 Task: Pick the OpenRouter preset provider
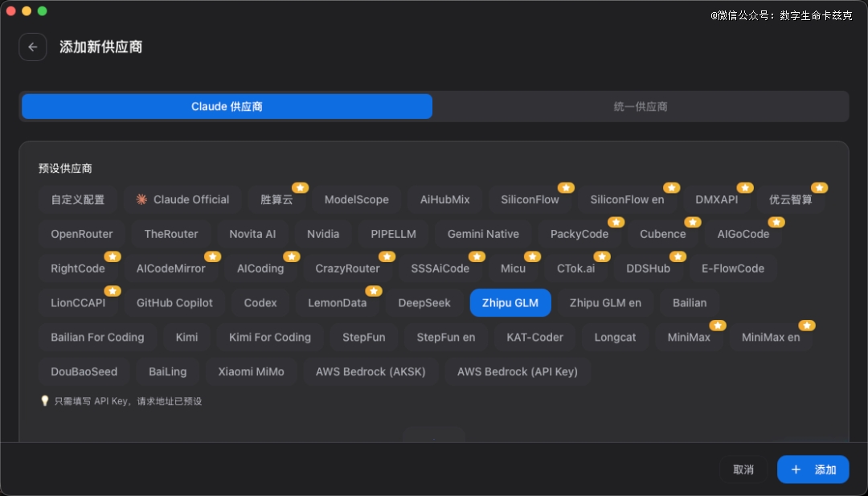82,234
